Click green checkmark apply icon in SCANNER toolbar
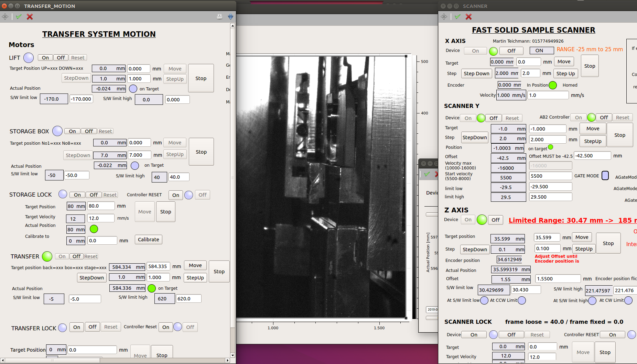This screenshot has width=637, height=364. (x=457, y=16)
